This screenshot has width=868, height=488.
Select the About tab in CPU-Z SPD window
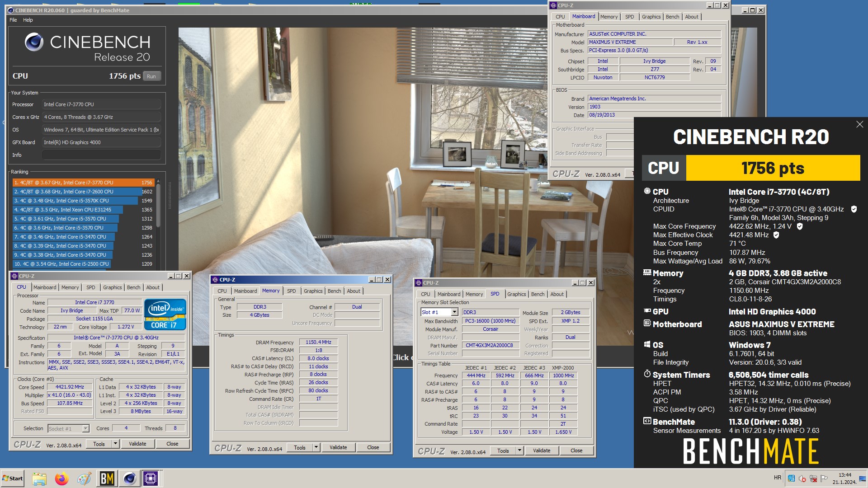point(557,294)
